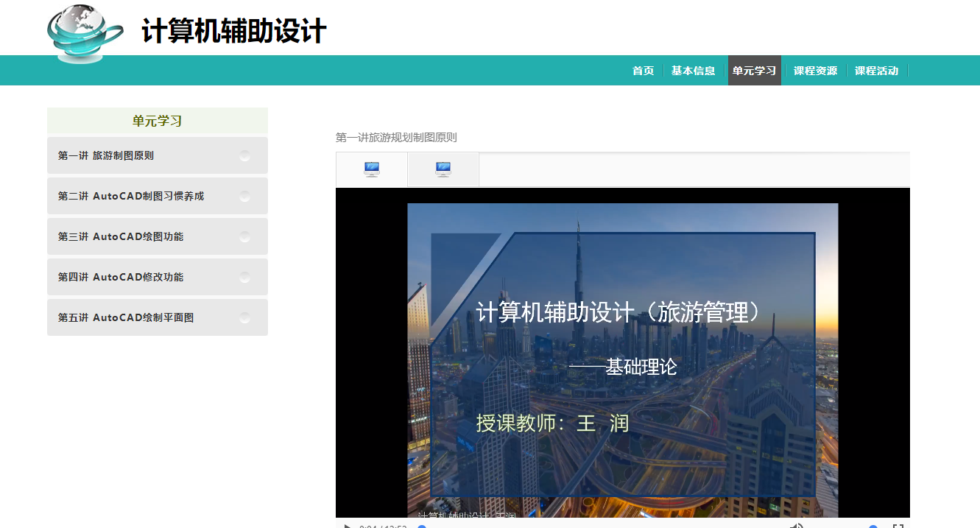The height and width of the screenshot is (528, 980).
Task: Enter fullscreen mode for the video
Action: click(898, 526)
